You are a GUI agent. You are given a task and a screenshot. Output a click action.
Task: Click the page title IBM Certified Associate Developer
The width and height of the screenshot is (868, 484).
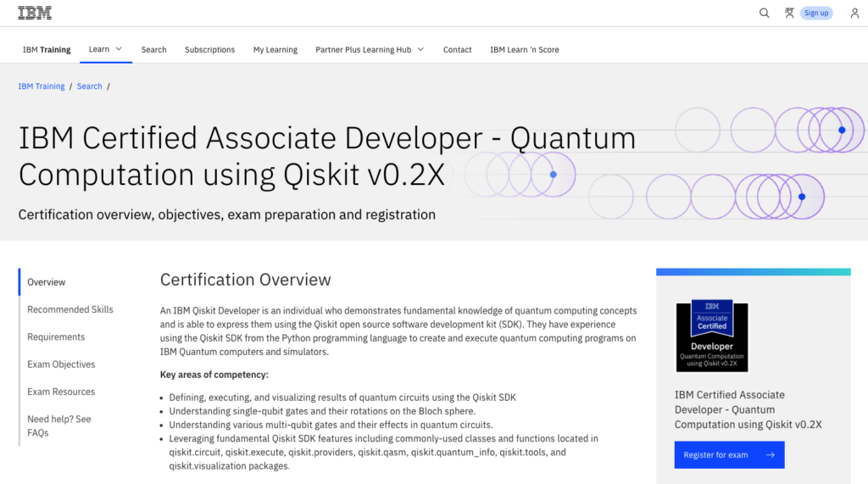click(x=327, y=156)
